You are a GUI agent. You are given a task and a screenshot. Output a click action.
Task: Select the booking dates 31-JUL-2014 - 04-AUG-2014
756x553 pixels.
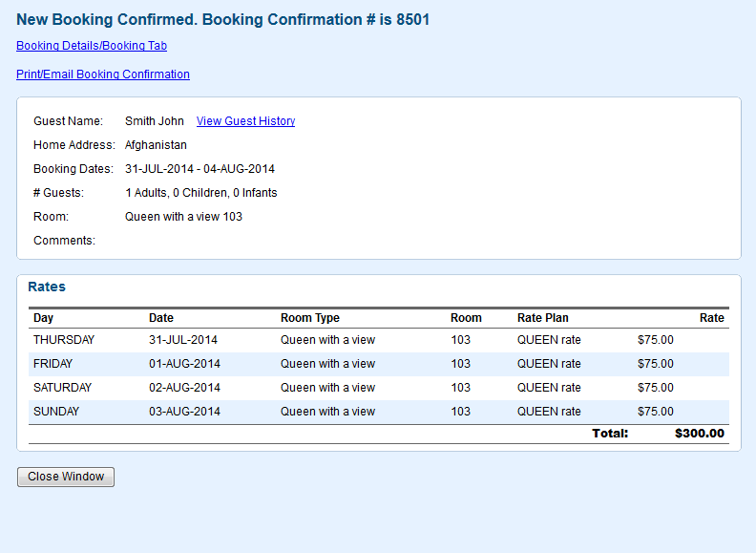(199, 169)
